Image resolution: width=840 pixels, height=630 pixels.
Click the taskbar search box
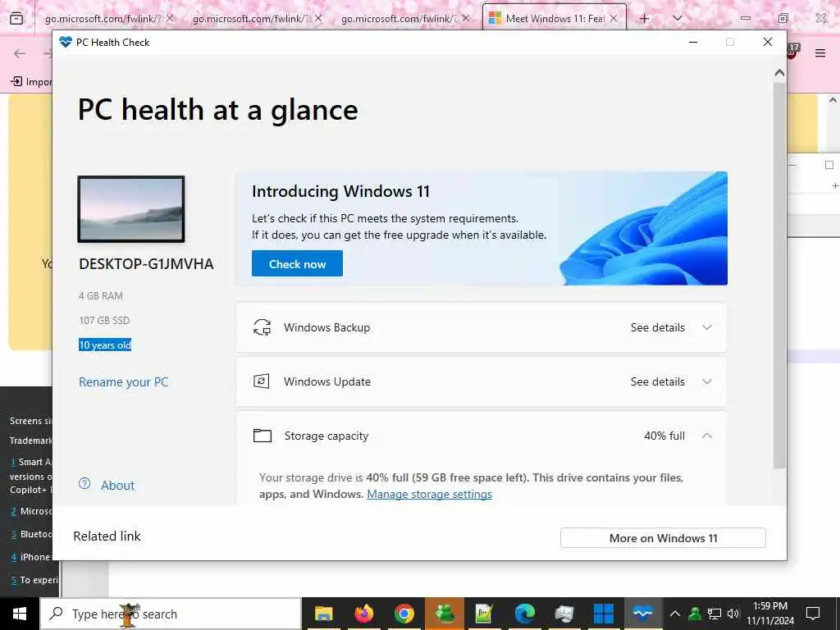click(x=171, y=614)
